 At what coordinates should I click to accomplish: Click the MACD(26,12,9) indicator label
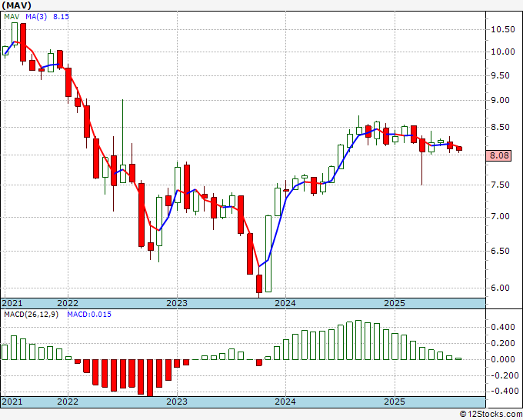coord(31,315)
